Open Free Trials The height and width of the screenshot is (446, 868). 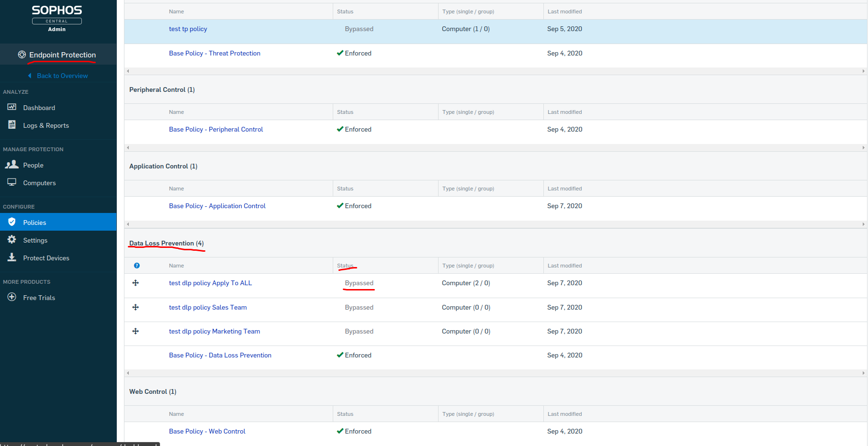[39, 298]
